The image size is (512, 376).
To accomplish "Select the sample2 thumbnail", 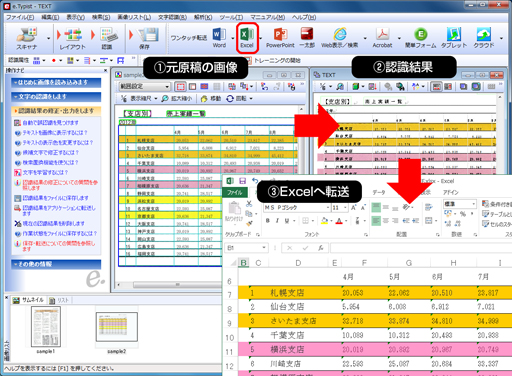I will 117,327.
